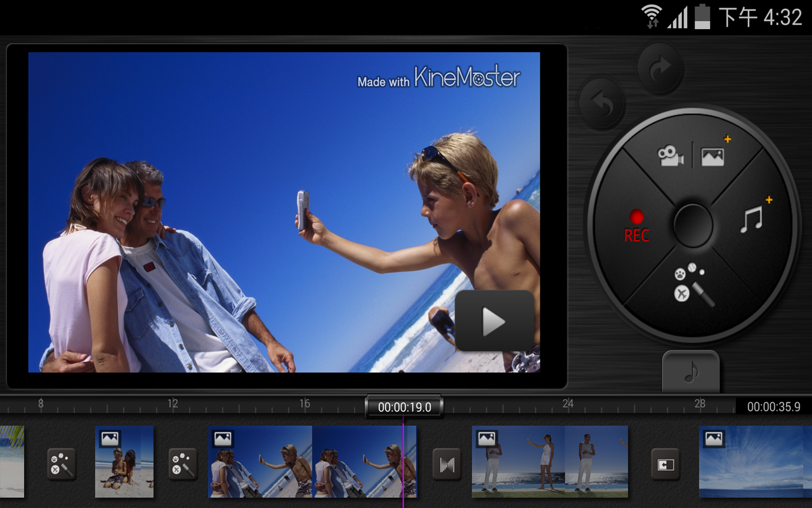Click the 00:00:19.0 playhead time marker
812x508 pixels.
(x=404, y=407)
